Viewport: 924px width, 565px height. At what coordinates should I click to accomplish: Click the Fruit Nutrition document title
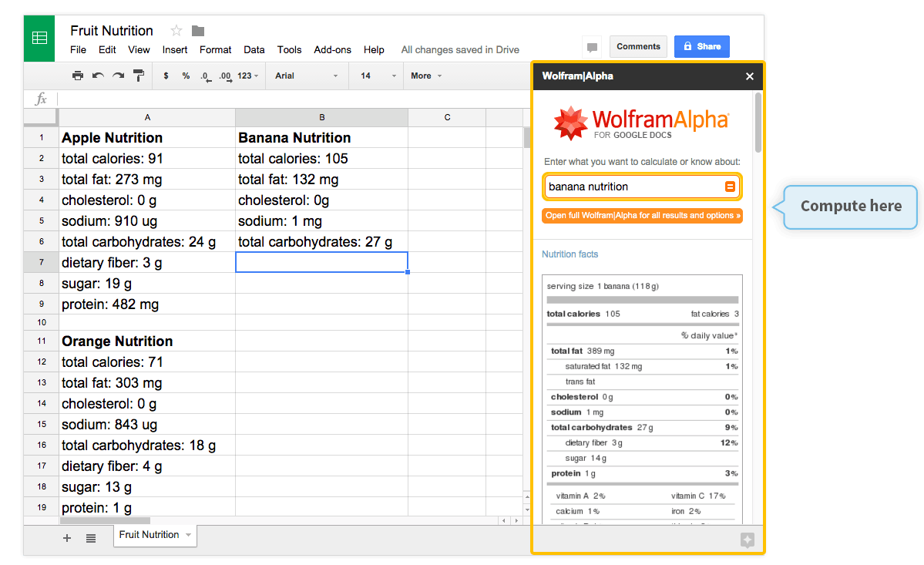click(x=112, y=31)
